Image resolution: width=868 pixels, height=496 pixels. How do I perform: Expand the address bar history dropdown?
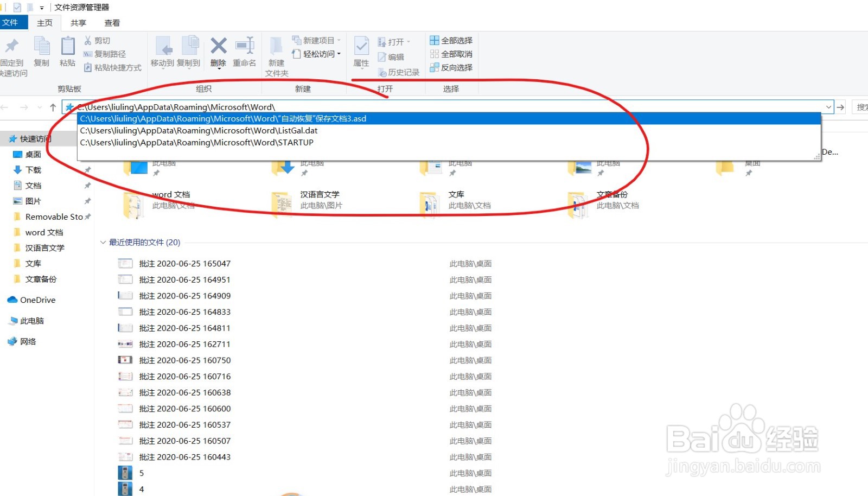(x=828, y=107)
